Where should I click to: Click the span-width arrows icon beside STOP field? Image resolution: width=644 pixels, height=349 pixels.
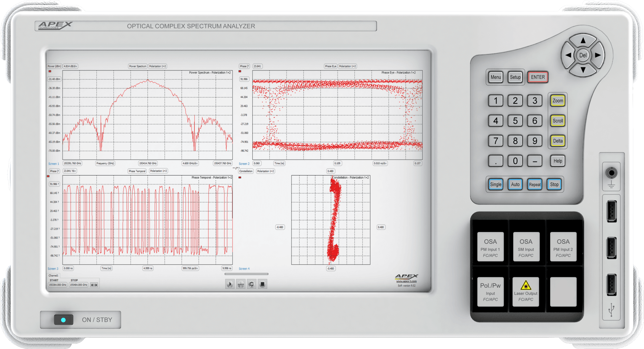94,285
